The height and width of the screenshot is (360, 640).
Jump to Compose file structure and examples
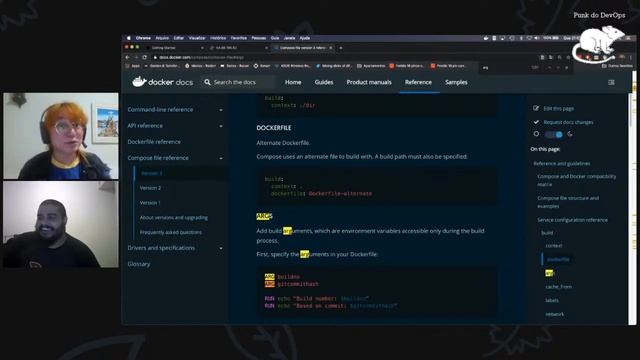[x=568, y=202]
